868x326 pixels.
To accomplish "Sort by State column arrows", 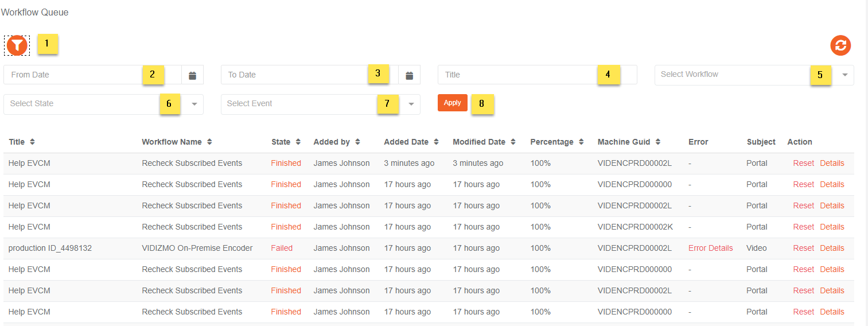I will point(298,142).
